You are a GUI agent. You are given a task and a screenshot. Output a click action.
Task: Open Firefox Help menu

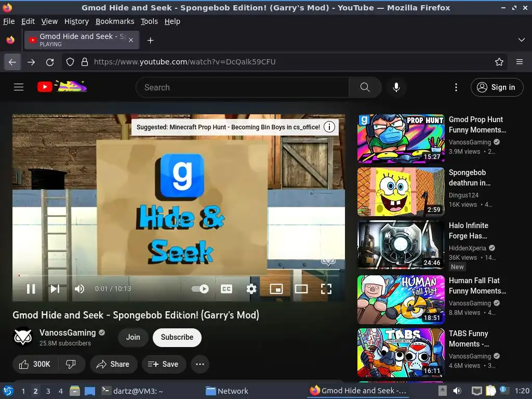(172, 21)
